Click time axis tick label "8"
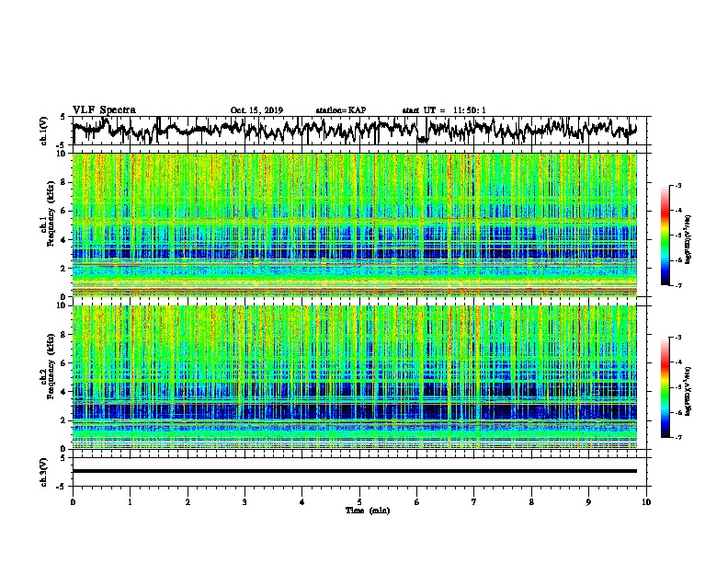Viewport: 728px width, 563px height. [531, 502]
